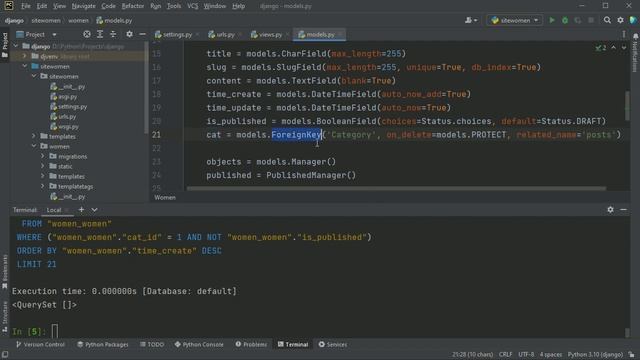Screen dimensions: 640x360
Task: Change UTF-8 file encoding in status bar
Action: click(526, 355)
